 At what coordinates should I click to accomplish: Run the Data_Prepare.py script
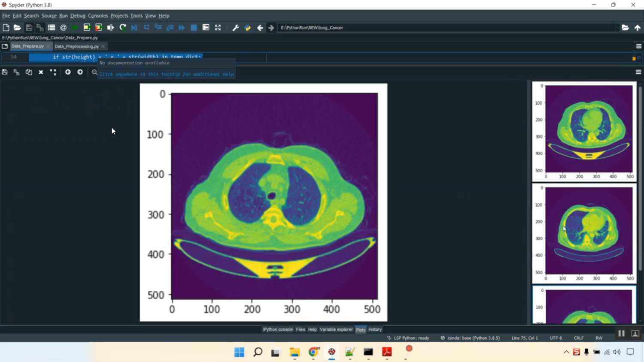click(74, 27)
